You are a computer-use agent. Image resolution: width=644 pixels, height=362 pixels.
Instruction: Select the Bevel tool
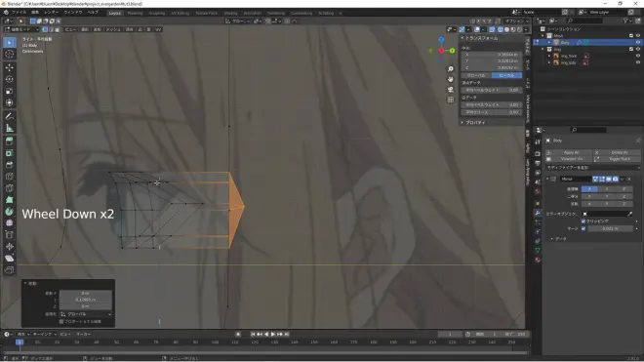10,165
